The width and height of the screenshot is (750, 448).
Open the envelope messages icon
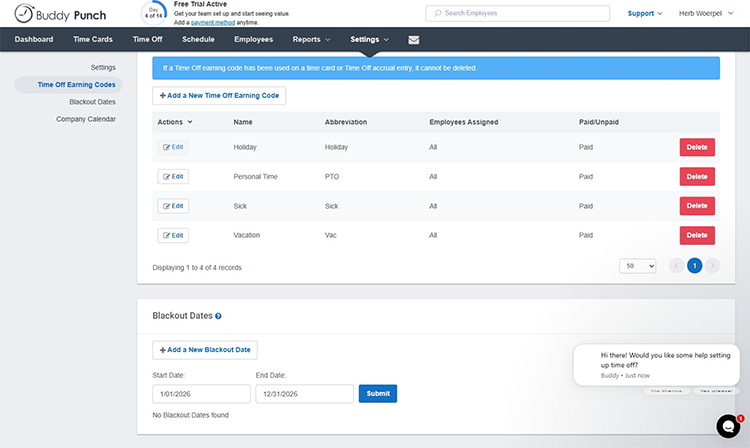click(414, 39)
